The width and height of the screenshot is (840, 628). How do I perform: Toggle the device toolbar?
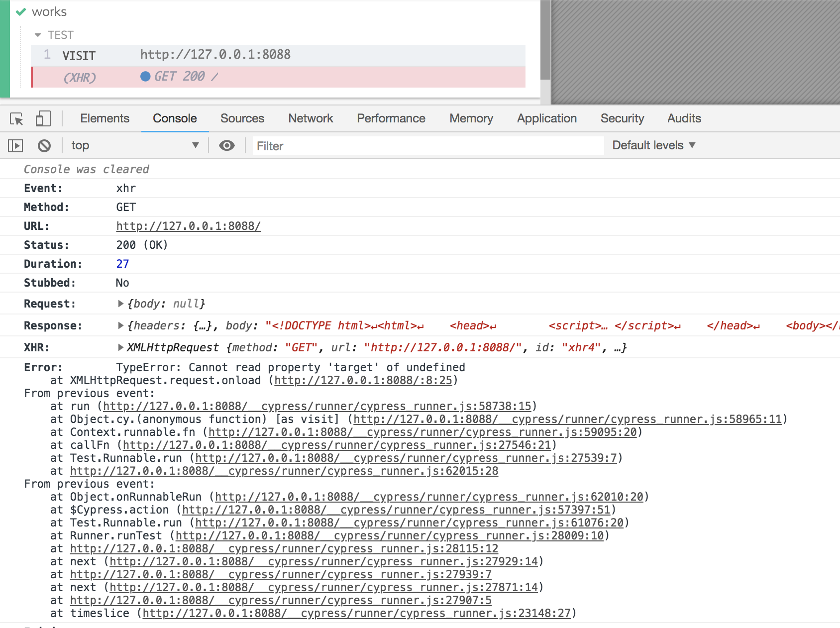tap(43, 118)
